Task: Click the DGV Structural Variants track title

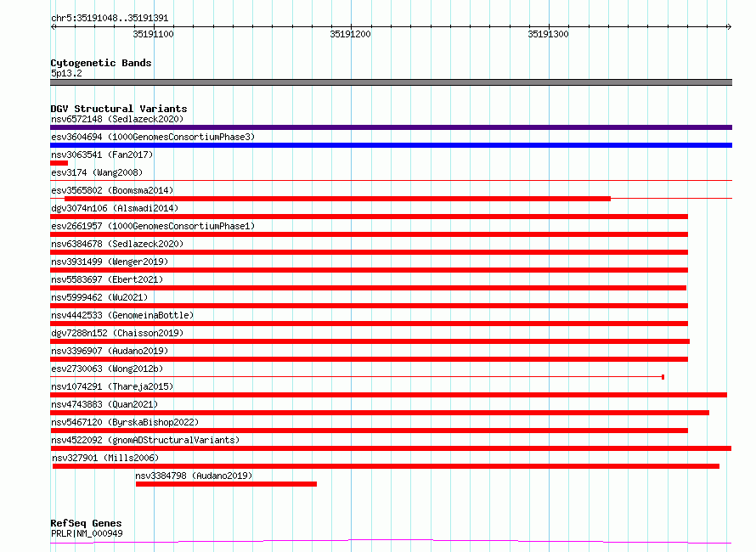Action: pyautogui.click(x=119, y=109)
